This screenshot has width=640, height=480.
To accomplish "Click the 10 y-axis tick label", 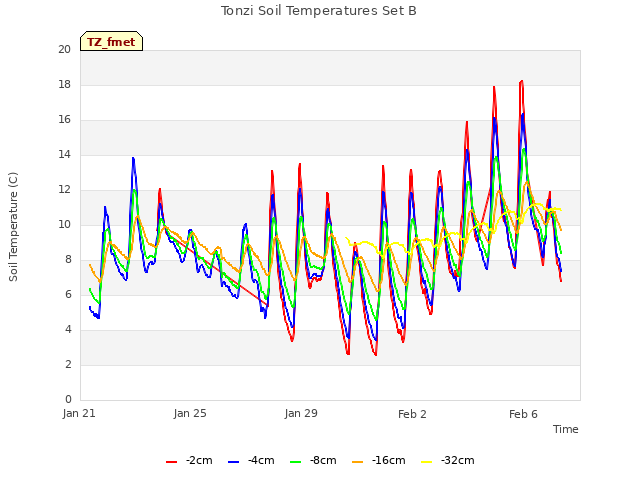I will click(64, 225).
